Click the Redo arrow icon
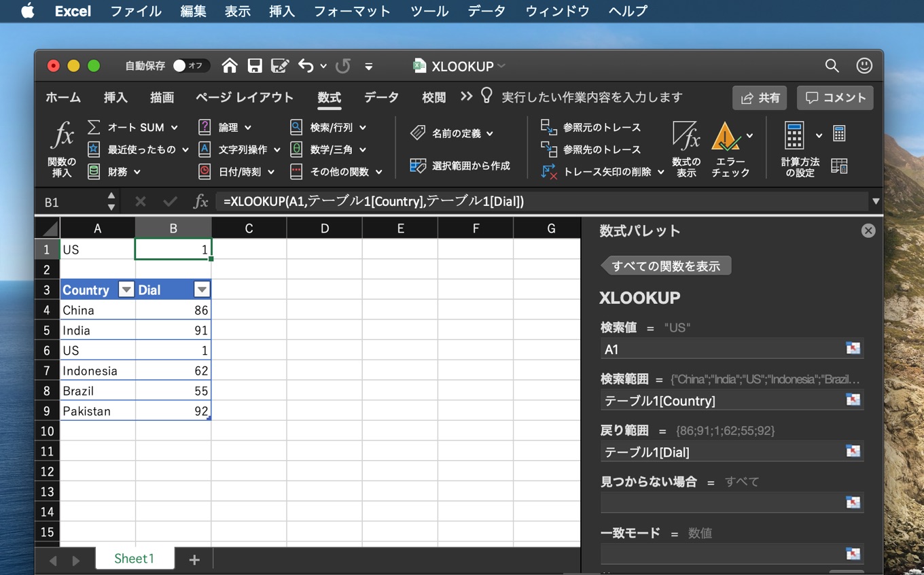Viewport: 924px width, 575px height. click(x=343, y=66)
